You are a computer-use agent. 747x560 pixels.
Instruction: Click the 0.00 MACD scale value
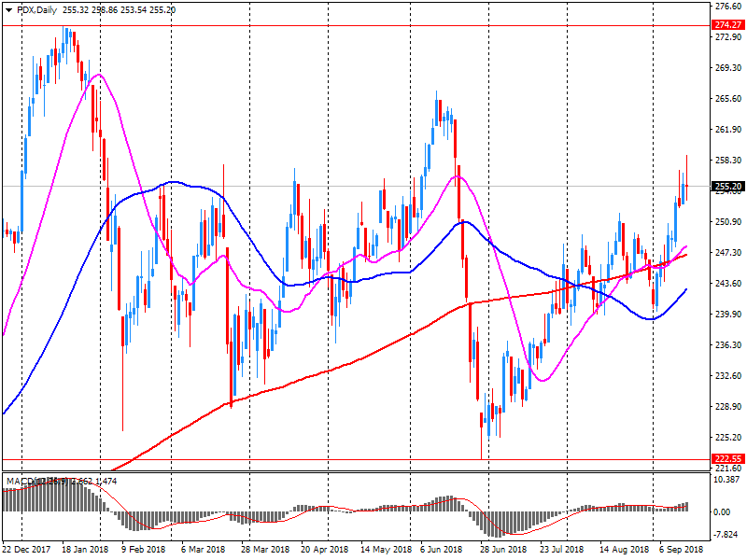(x=722, y=512)
